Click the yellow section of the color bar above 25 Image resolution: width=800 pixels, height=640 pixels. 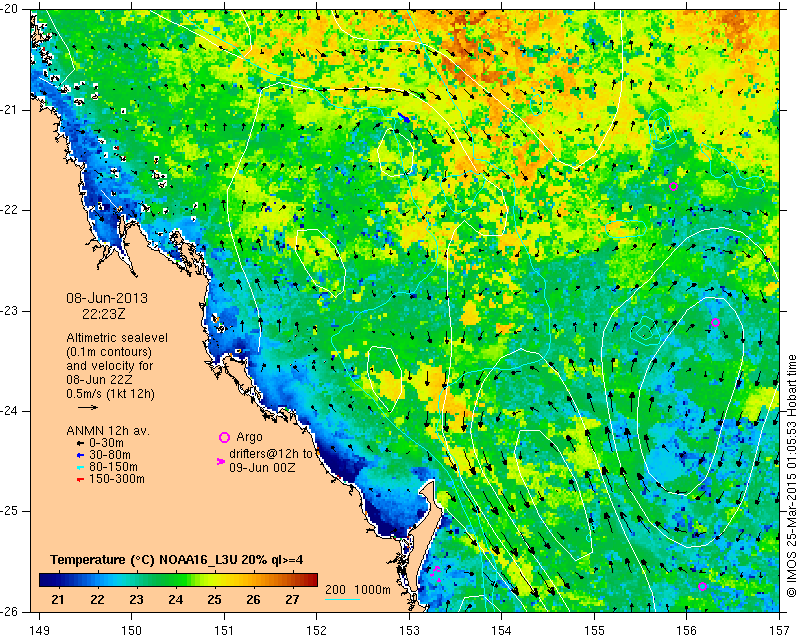click(217, 580)
